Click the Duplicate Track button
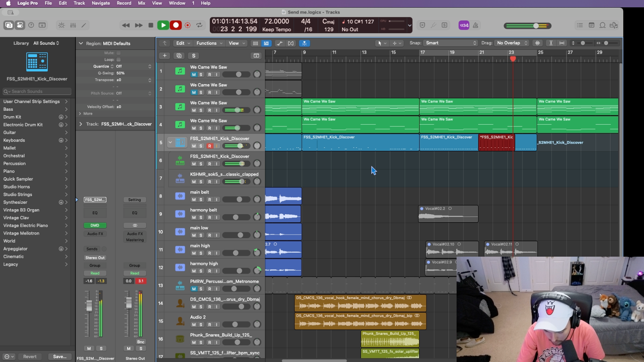 179,56
